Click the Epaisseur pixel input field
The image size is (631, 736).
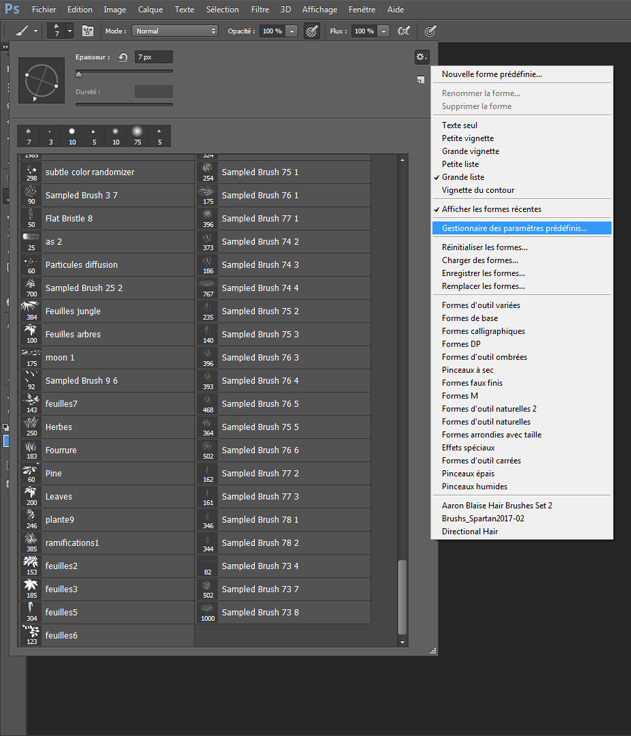click(153, 57)
